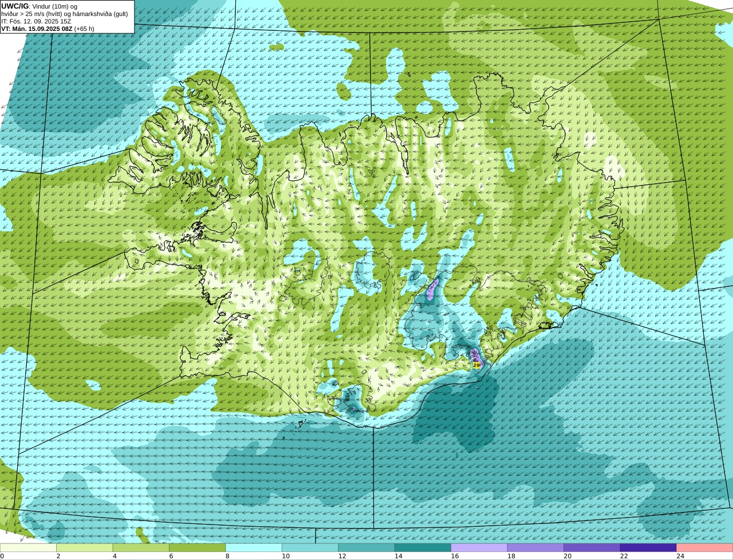Screen dimensions: 733x560
Task: Click the yellow 29 max gust marker
Action: [476, 365]
